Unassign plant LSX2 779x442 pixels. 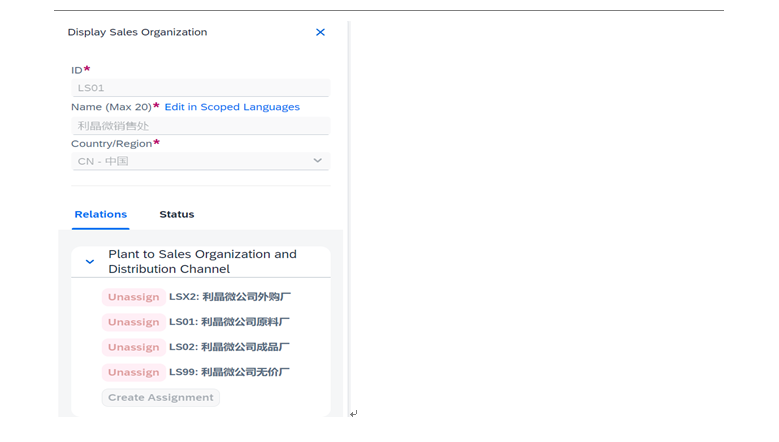click(x=134, y=297)
